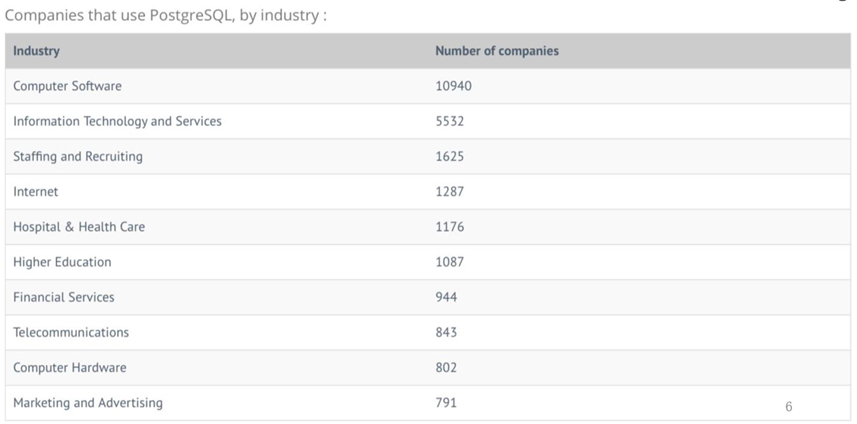Select the "Marketing and Advertising" cell
Viewport: 857px width, 424px height.
(x=88, y=403)
